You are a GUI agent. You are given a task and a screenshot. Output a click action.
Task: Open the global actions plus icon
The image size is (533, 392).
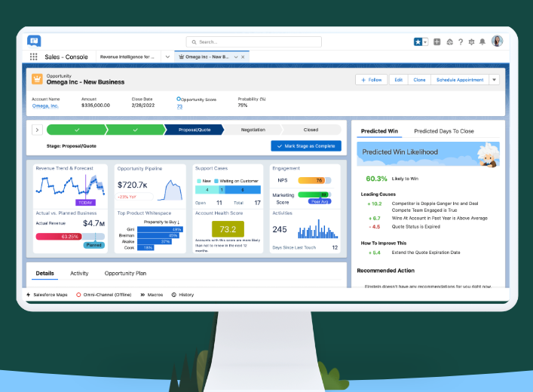click(437, 42)
